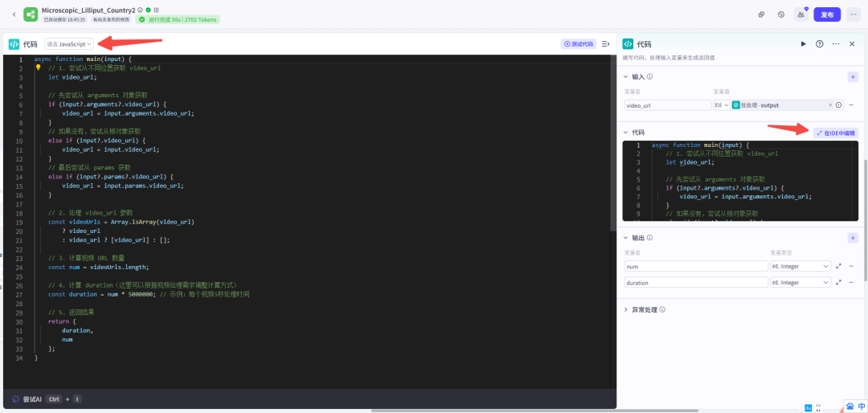
Task: Remove the duration output row
Action: pos(851,282)
